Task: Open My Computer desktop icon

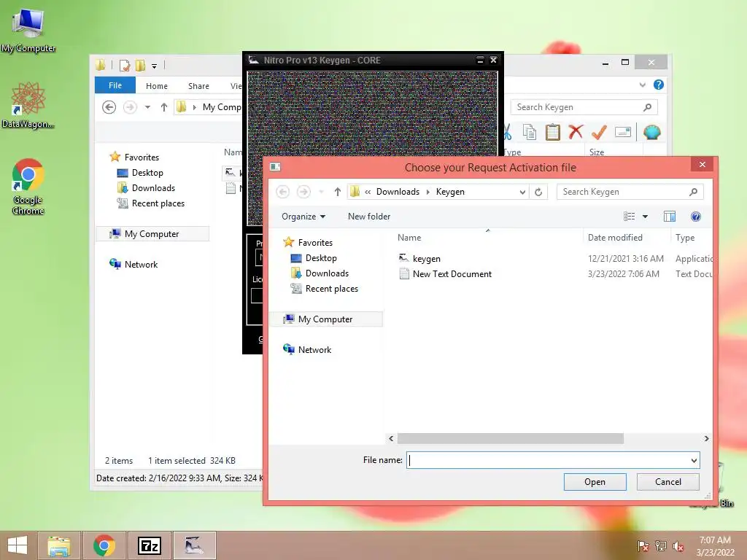Action: (x=28, y=31)
